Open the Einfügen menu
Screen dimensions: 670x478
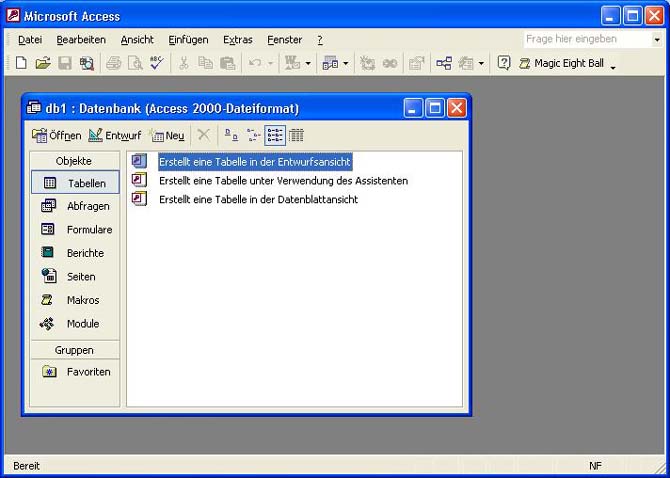coord(188,40)
